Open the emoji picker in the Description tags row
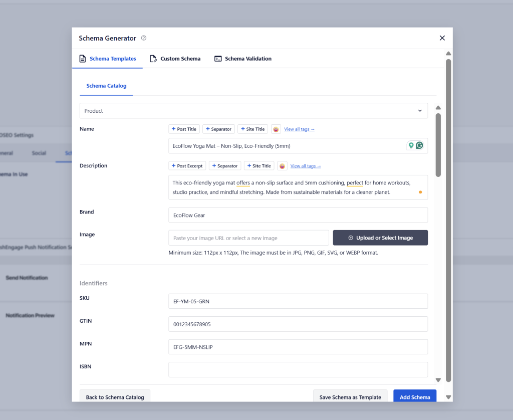The image size is (513, 420). [283, 165]
